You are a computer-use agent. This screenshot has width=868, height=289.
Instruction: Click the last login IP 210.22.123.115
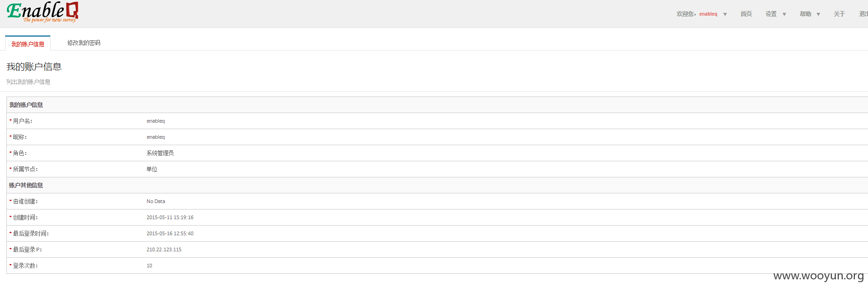[x=164, y=249]
